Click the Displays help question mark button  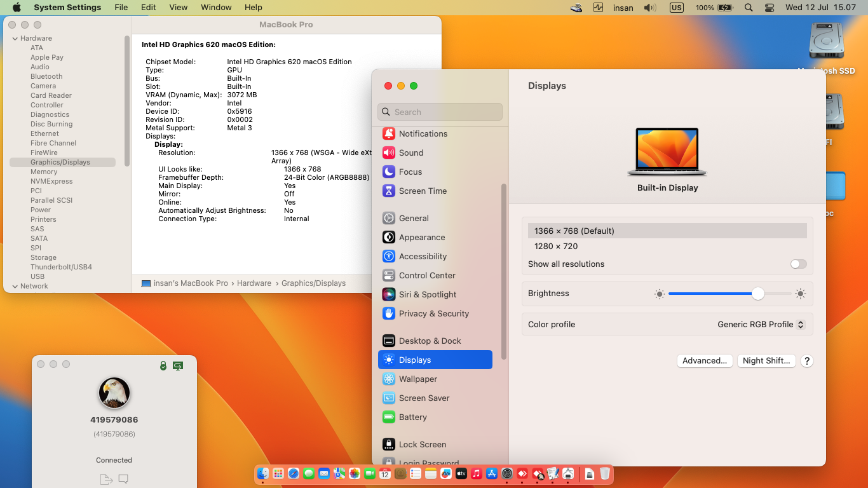tap(807, 360)
